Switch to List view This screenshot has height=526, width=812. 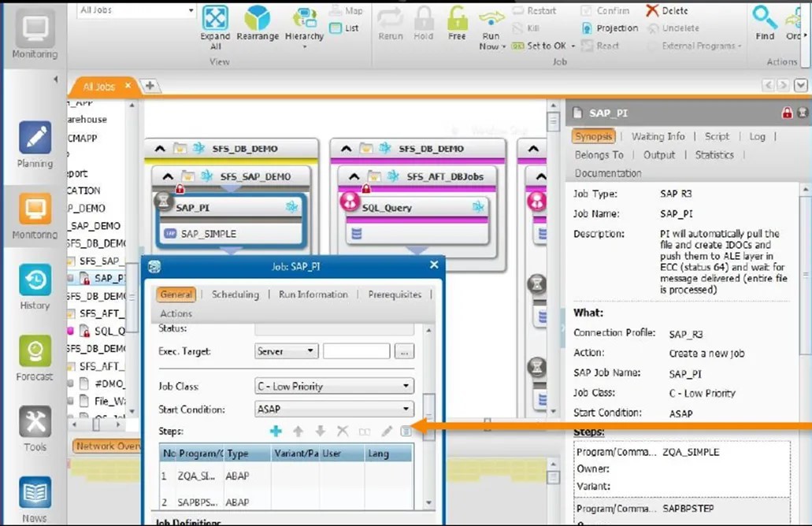coord(344,28)
